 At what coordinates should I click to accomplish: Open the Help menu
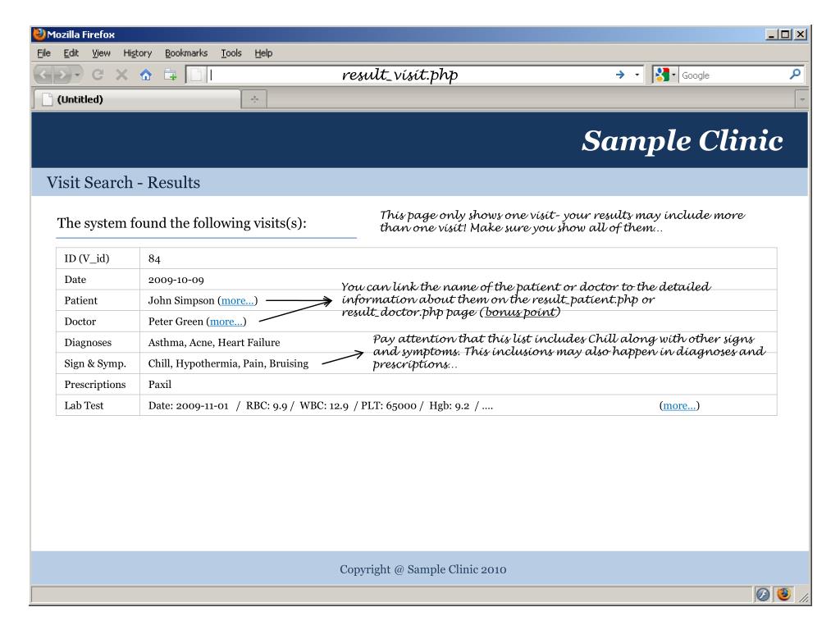coord(263,53)
